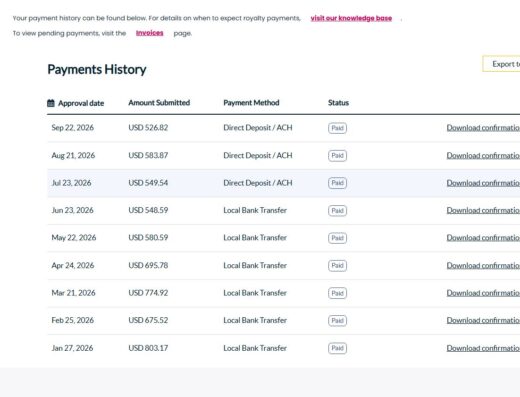Viewport: 520px width, 397px height.
Task: Click the Export button
Action: pos(502,64)
